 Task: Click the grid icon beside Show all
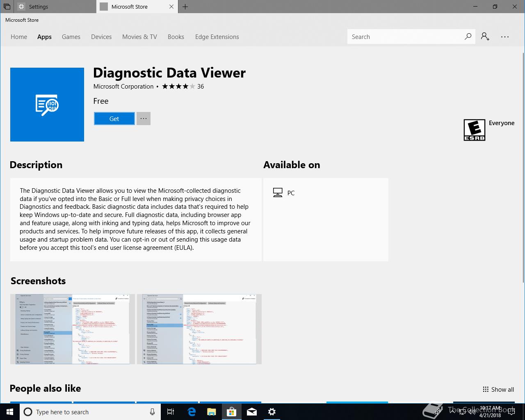tap(486, 389)
